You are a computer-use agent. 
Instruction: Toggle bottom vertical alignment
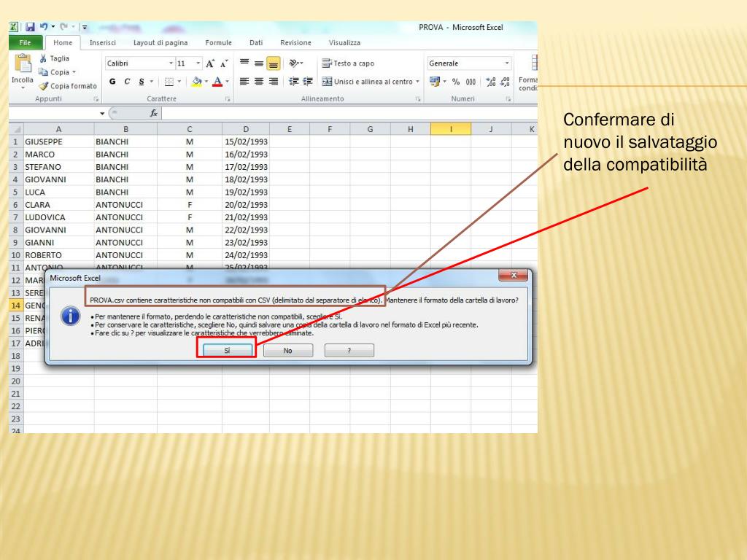point(274,63)
